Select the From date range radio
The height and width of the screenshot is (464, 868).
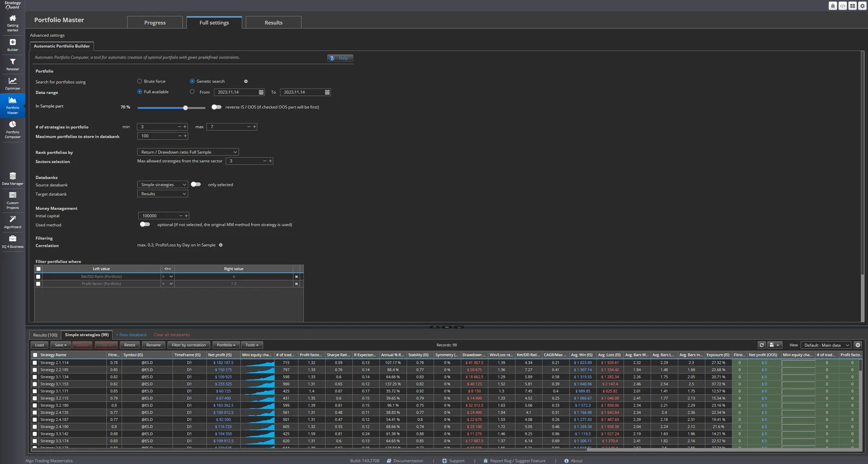click(192, 92)
